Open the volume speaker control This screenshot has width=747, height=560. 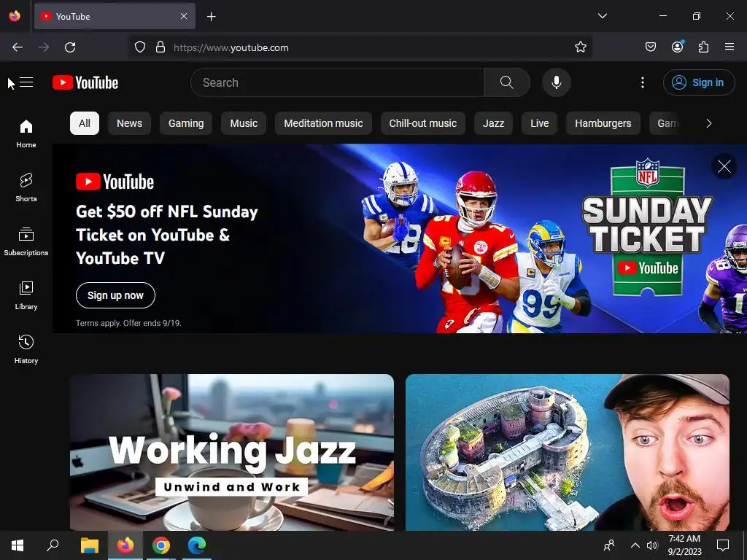click(x=652, y=545)
